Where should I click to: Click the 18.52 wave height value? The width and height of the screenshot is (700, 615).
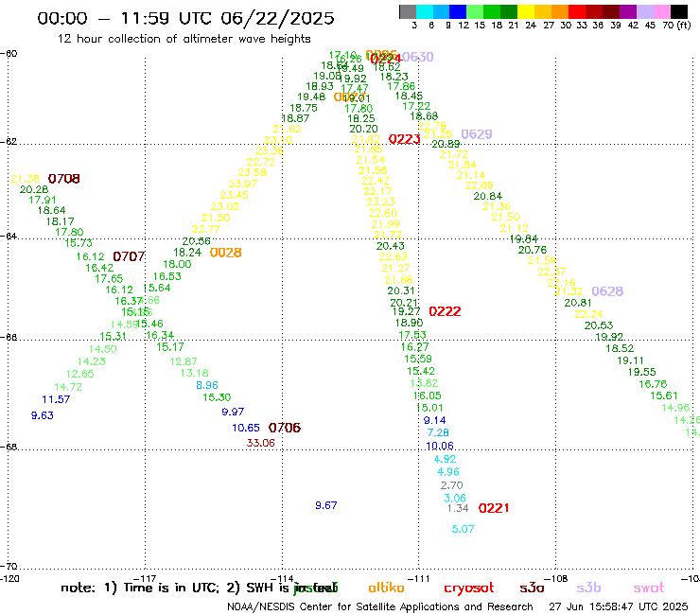pyautogui.click(x=620, y=348)
